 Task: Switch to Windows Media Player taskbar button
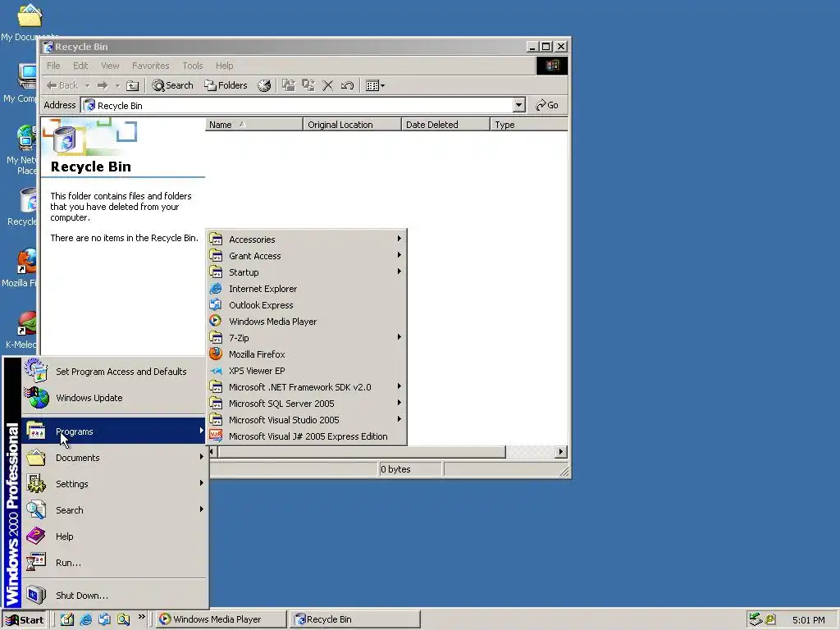221,620
